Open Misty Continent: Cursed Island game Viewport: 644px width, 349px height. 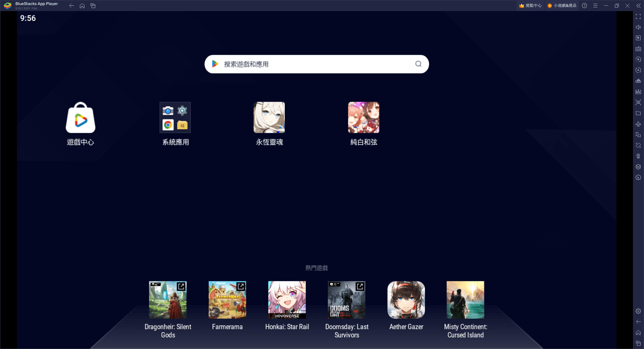pyautogui.click(x=466, y=300)
